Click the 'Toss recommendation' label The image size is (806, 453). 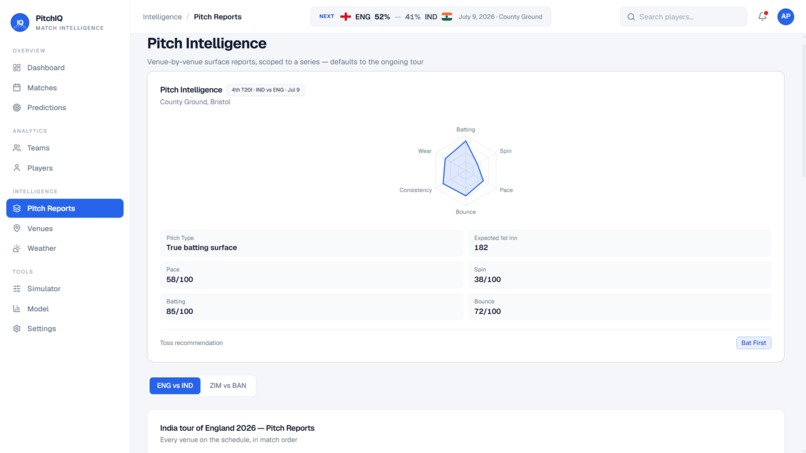click(191, 343)
